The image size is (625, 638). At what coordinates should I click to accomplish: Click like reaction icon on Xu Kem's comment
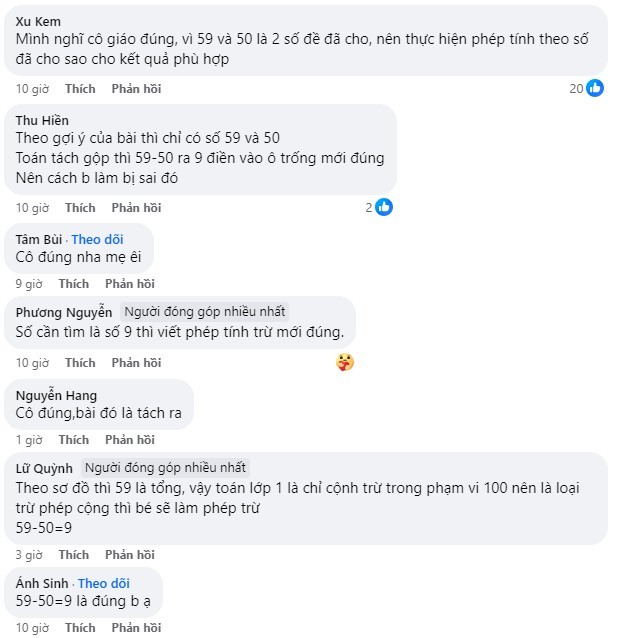pyautogui.click(x=595, y=88)
